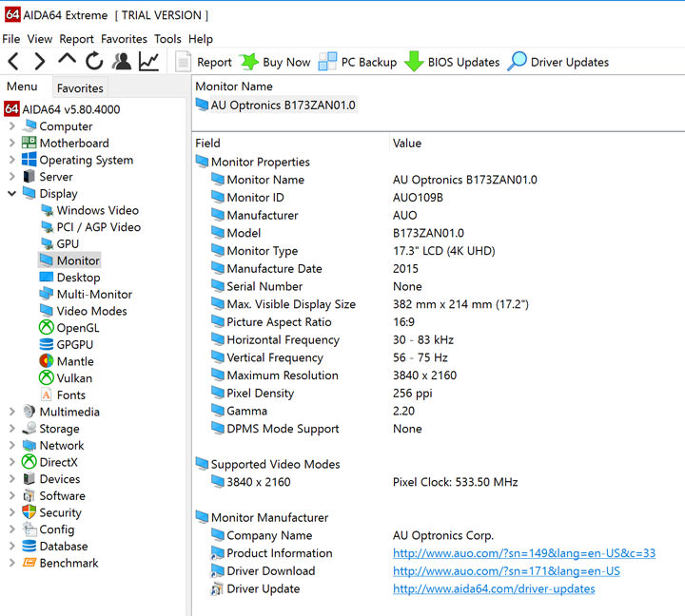Click the Refresh icon in toolbar

coord(94,62)
